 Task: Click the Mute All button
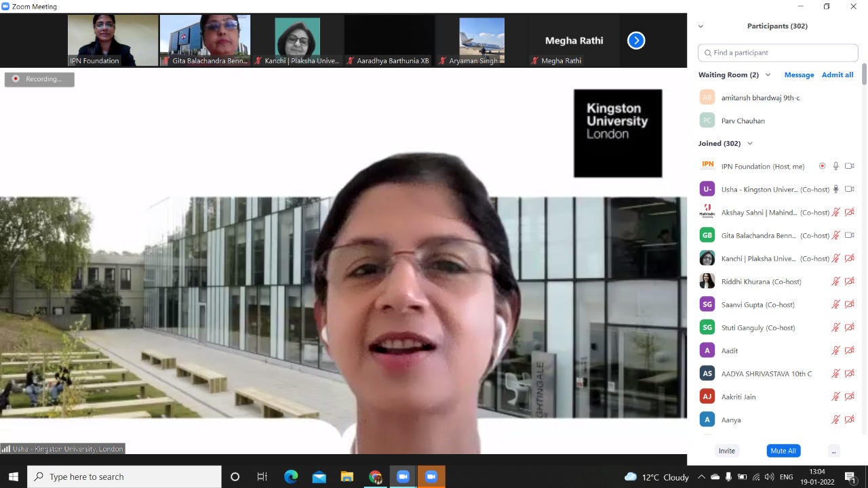click(783, 451)
